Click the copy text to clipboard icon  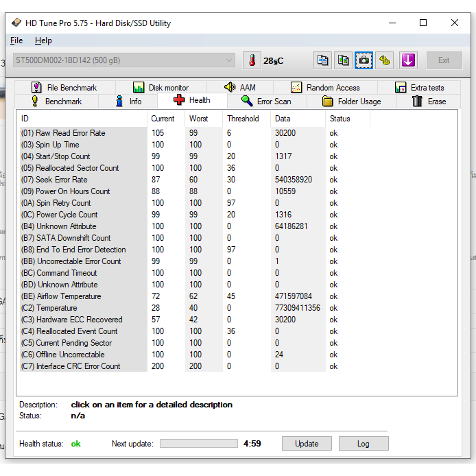pyautogui.click(x=322, y=60)
